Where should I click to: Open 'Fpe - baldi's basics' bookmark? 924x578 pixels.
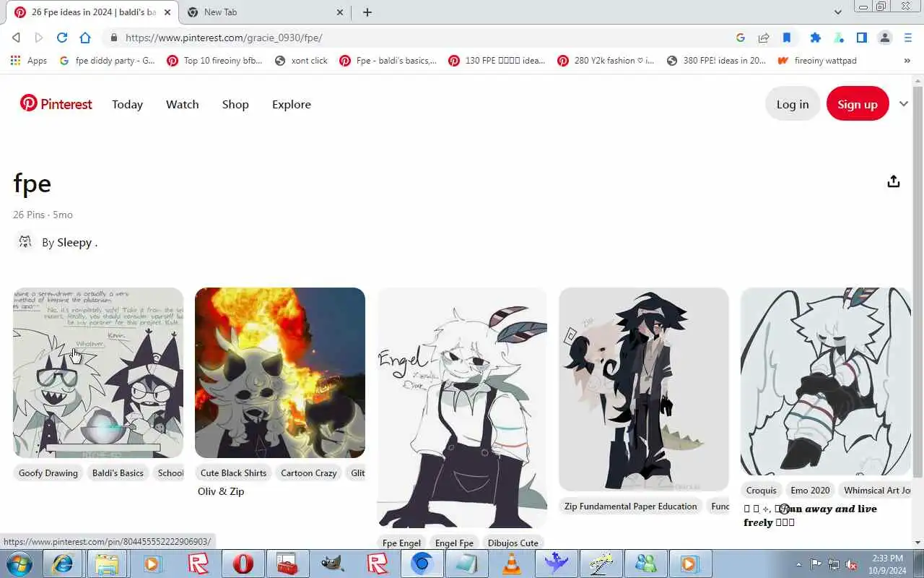(388, 61)
